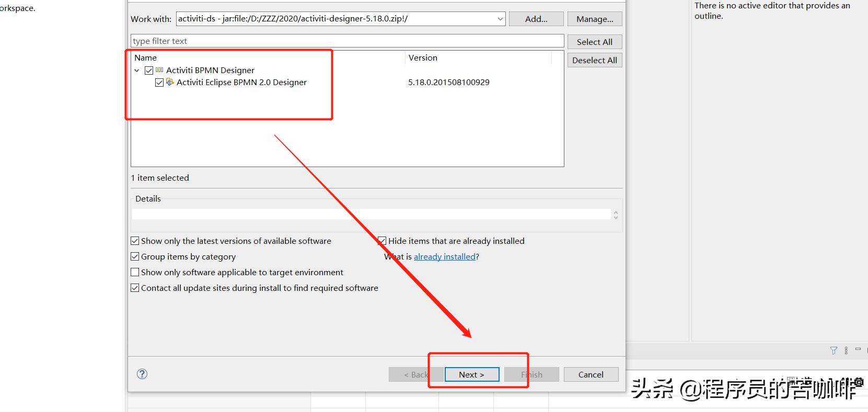Click the Select All button
Screen dimensions: 868x412
[595, 42]
